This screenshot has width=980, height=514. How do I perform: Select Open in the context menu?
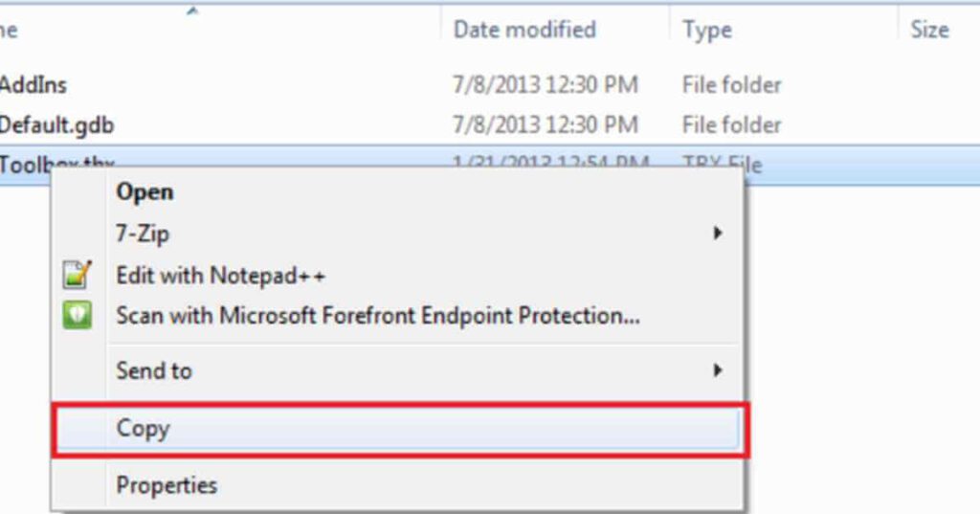click(x=145, y=192)
